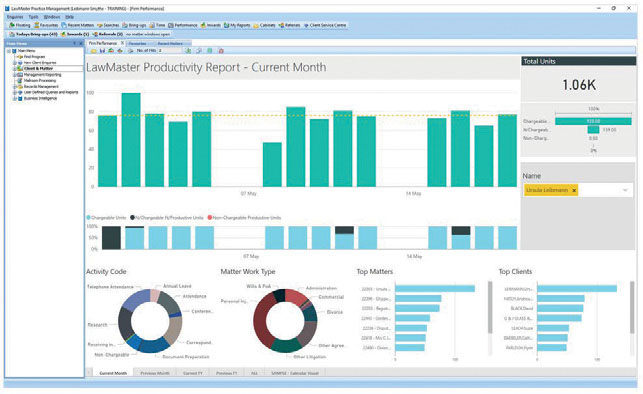Open Recent Matters from the toolbar
The image size is (643, 394).
78,25
